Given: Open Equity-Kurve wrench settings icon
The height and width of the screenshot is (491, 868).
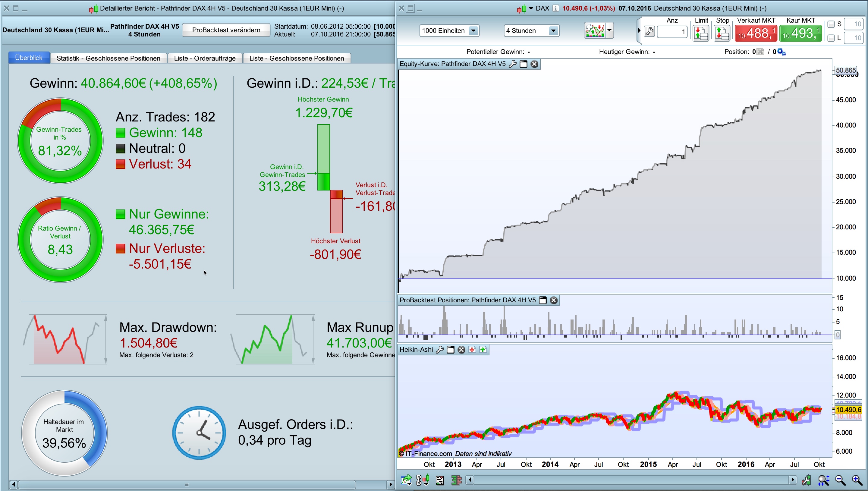Looking at the screenshot, I should [513, 64].
